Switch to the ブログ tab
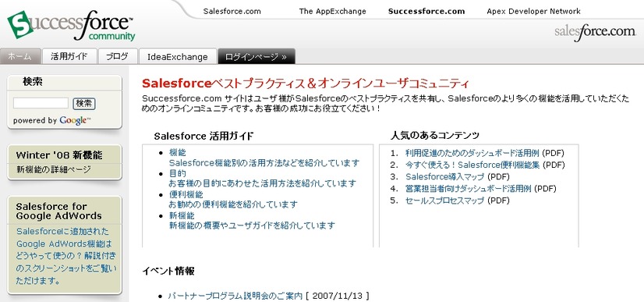Screen dimensions: 644x302 (x=117, y=57)
